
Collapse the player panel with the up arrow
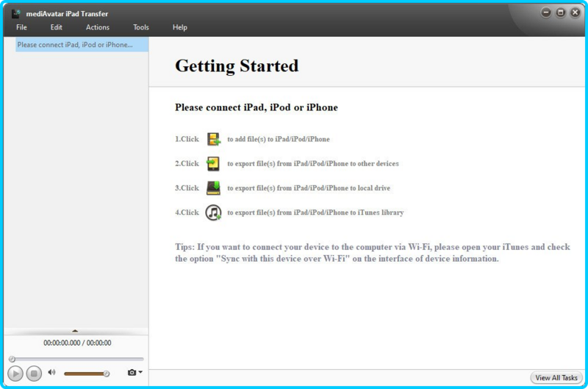click(75, 331)
